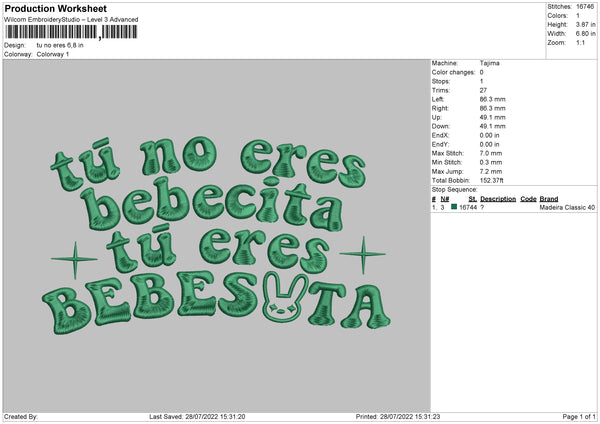Viewport: 600px width, 424px height.
Task: Click the bunny face icon in the design
Action: click(x=285, y=297)
